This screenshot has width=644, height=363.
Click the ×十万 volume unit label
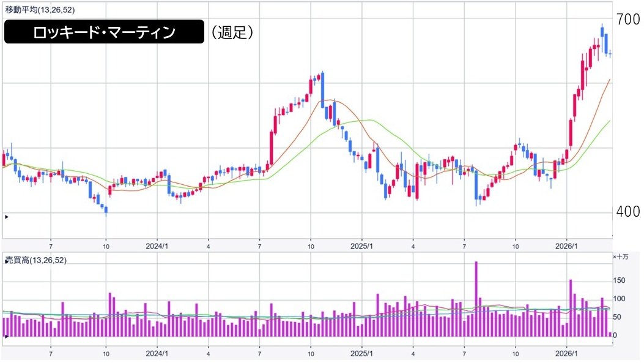click(625, 258)
